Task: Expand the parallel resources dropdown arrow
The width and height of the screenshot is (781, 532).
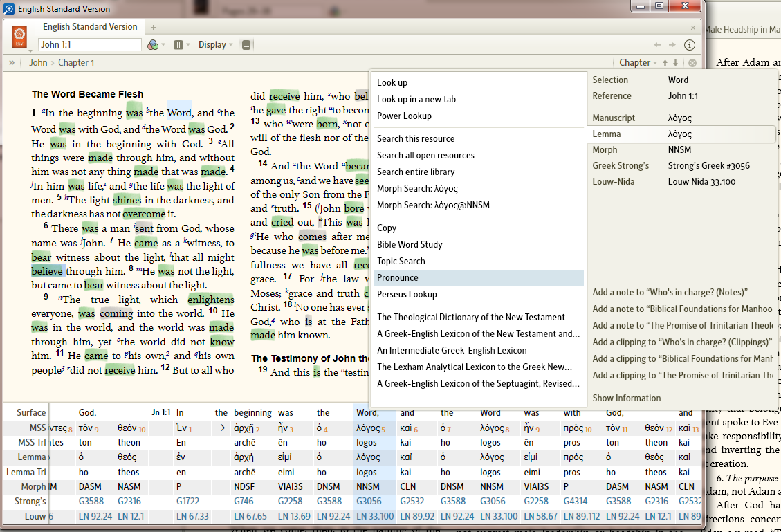Action: tap(188, 45)
